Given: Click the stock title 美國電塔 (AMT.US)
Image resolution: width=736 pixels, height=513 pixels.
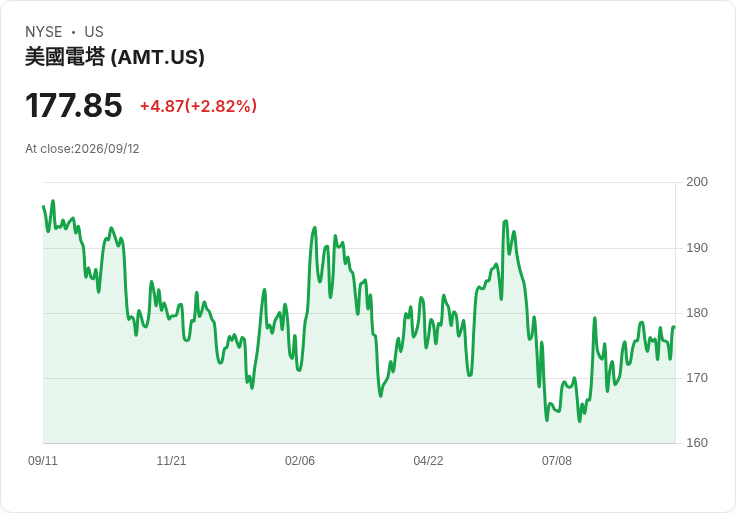Looking at the screenshot, I should 115,57.
